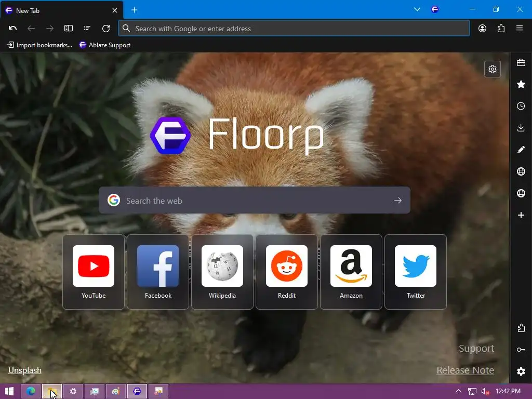
Task: Open browser manager briefcase in sidebar
Action: pyautogui.click(x=521, y=62)
